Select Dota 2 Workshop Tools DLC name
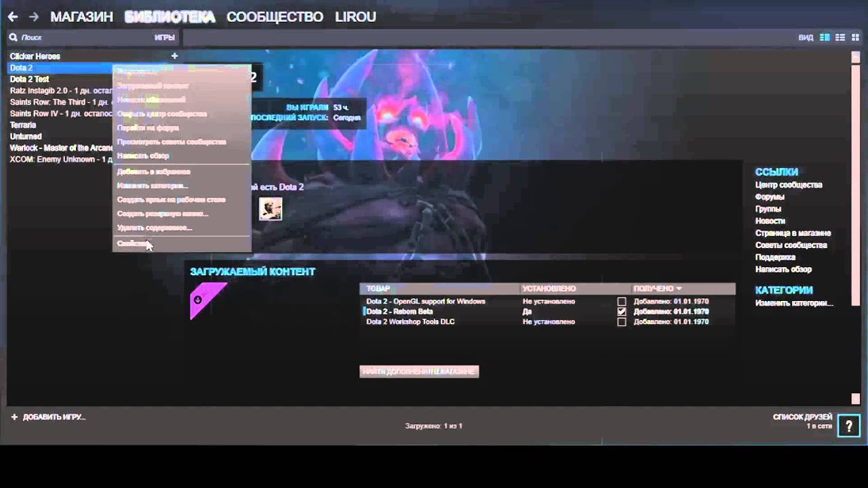The image size is (868, 488). point(410,322)
